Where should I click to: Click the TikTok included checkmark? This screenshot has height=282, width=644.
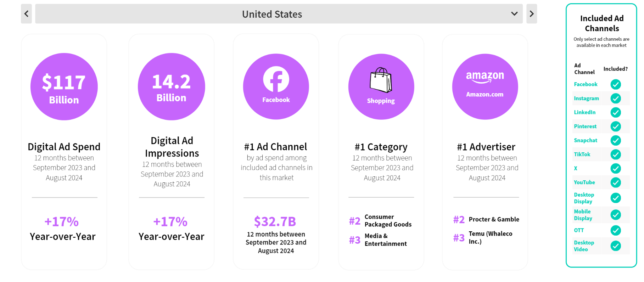pyautogui.click(x=616, y=154)
